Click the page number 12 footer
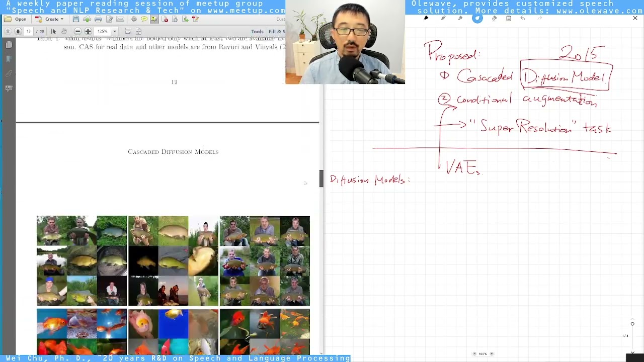 pos(175,82)
